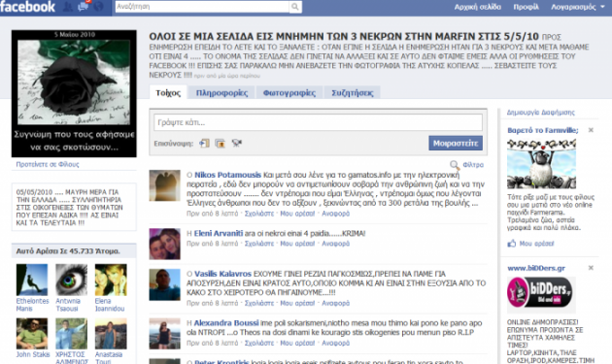Open Eleni Arvaniti profile name
The image size is (612, 364).
point(219,233)
